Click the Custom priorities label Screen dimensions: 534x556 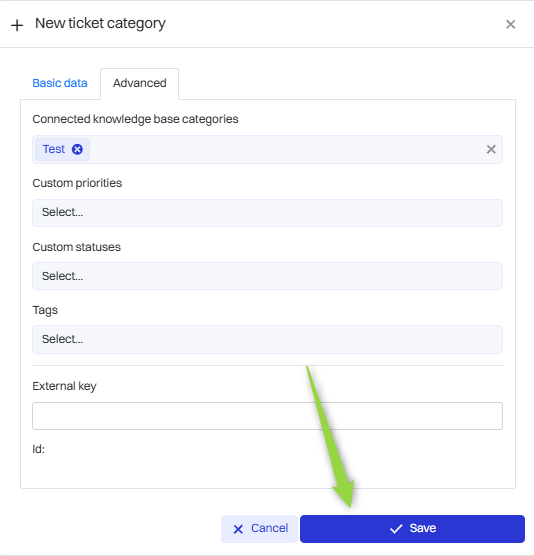coord(77,183)
